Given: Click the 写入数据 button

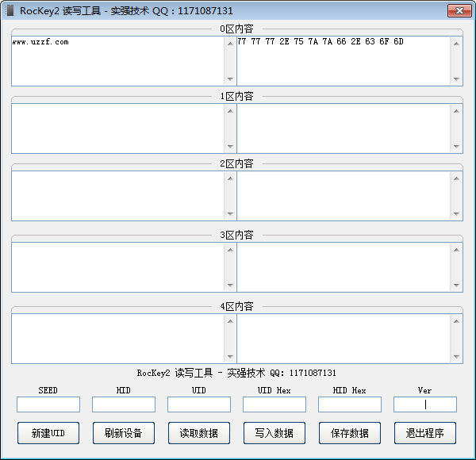Looking at the screenshot, I should [x=274, y=433].
